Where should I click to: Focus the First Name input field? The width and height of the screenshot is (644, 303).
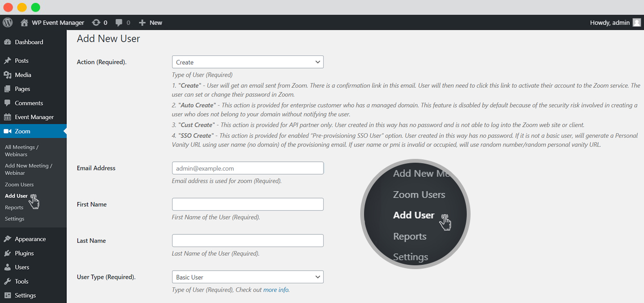tap(247, 204)
